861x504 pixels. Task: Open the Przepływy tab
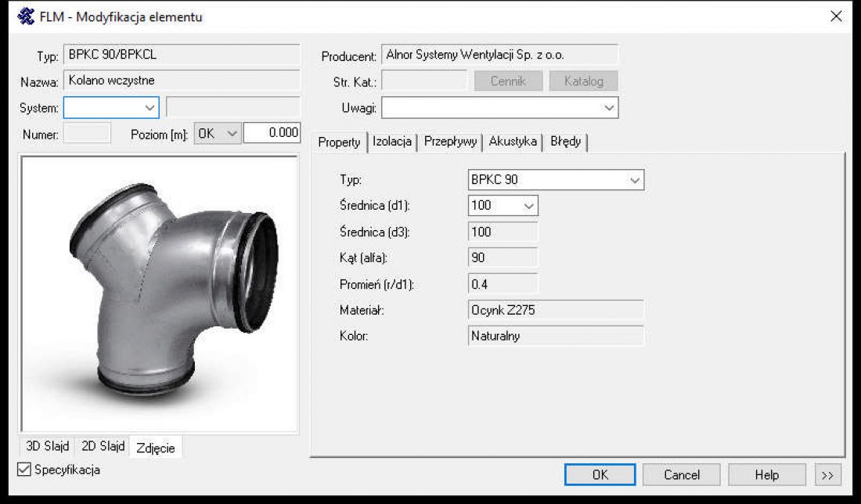(450, 142)
